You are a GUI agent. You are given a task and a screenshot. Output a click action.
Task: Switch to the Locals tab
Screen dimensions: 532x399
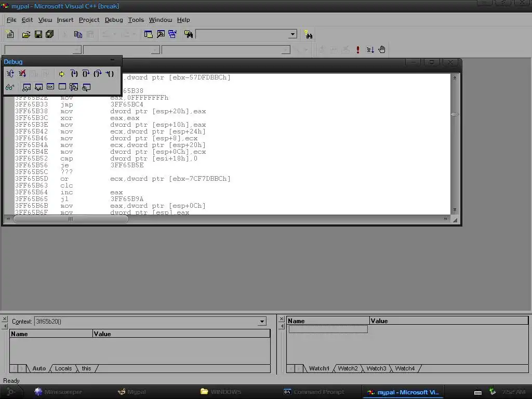pos(63,368)
